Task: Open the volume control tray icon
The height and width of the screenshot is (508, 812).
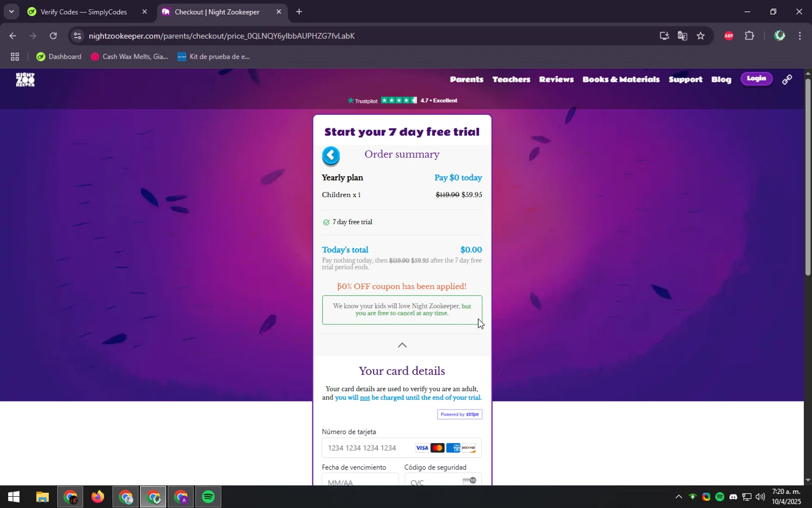Action: [x=760, y=497]
